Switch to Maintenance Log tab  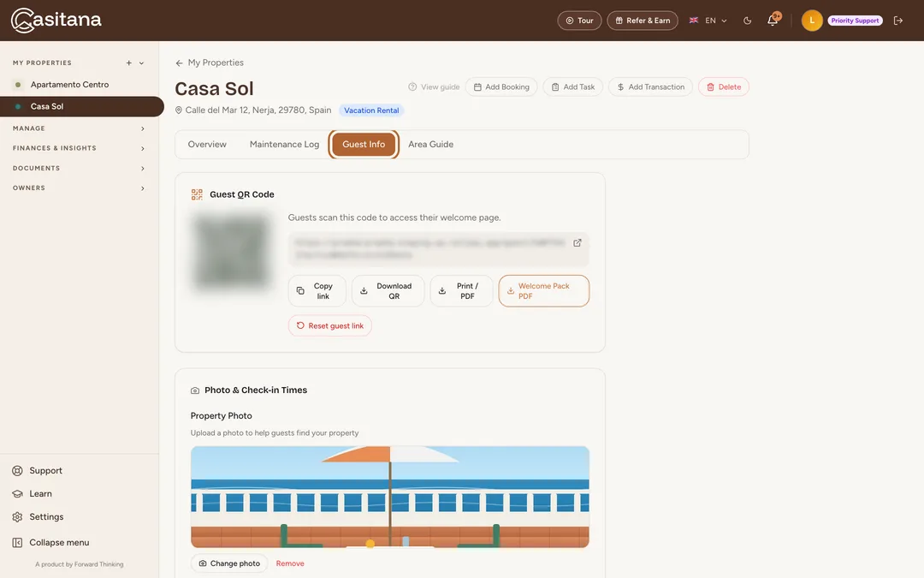coord(284,144)
